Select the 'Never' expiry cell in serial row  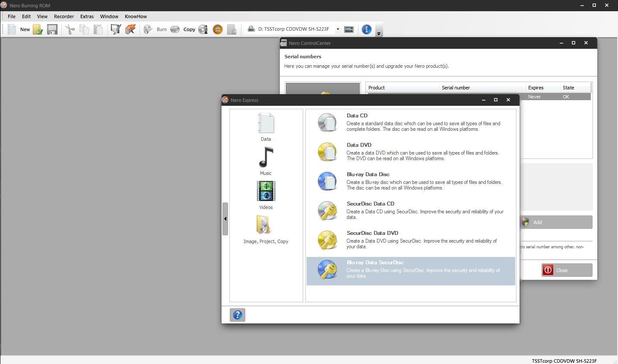pyautogui.click(x=534, y=97)
